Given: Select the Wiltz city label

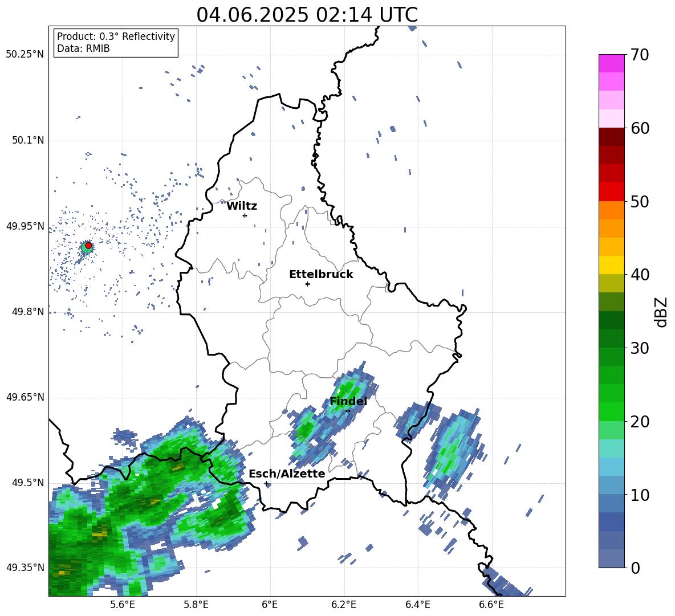Looking at the screenshot, I should (242, 206).
